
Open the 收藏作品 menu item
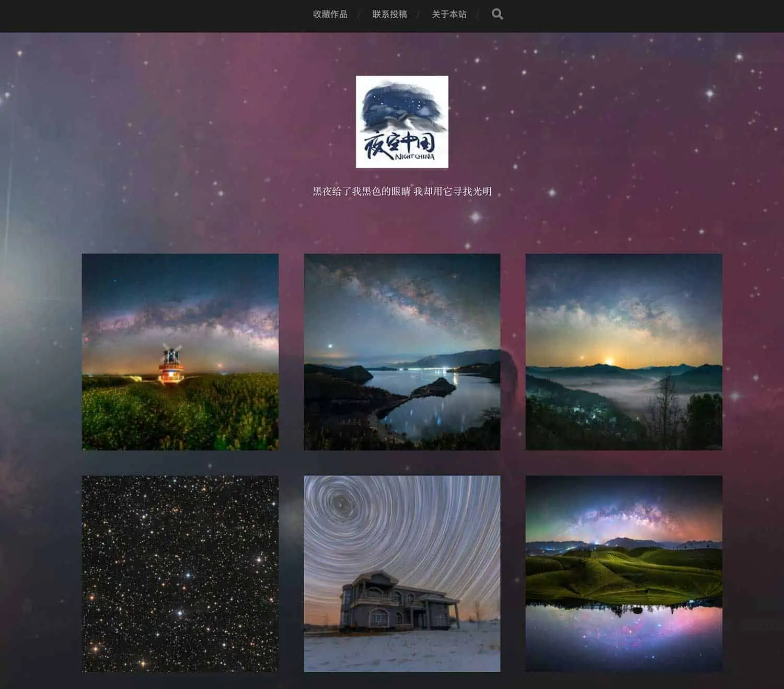(330, 14)
